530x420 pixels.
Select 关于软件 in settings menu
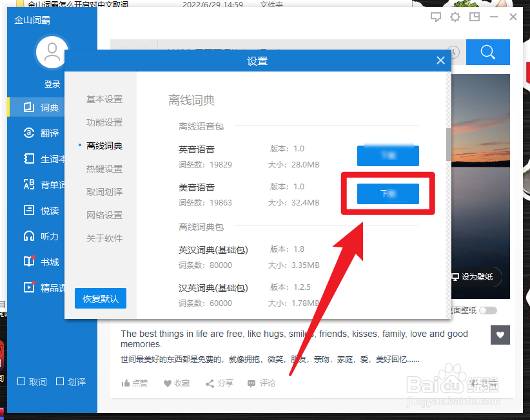tap(104, 238)
